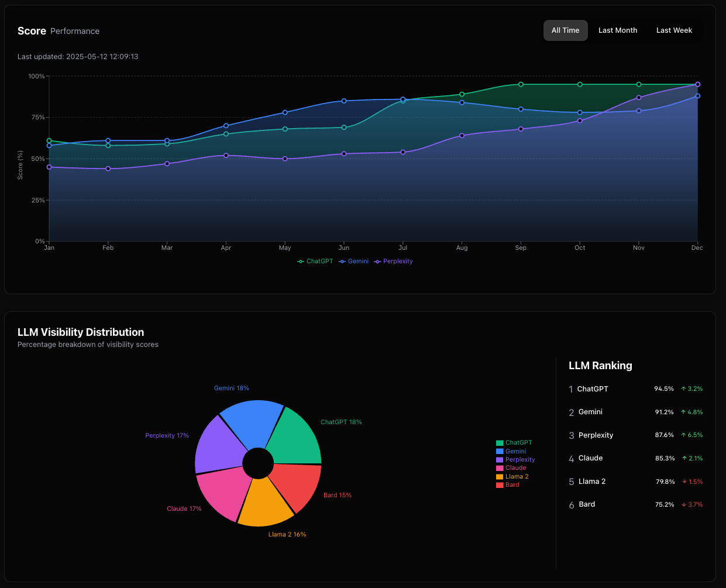Screen dimensions: 726x588
Task: Select the purple Perplexity pie slice
Action: (218, 446)
